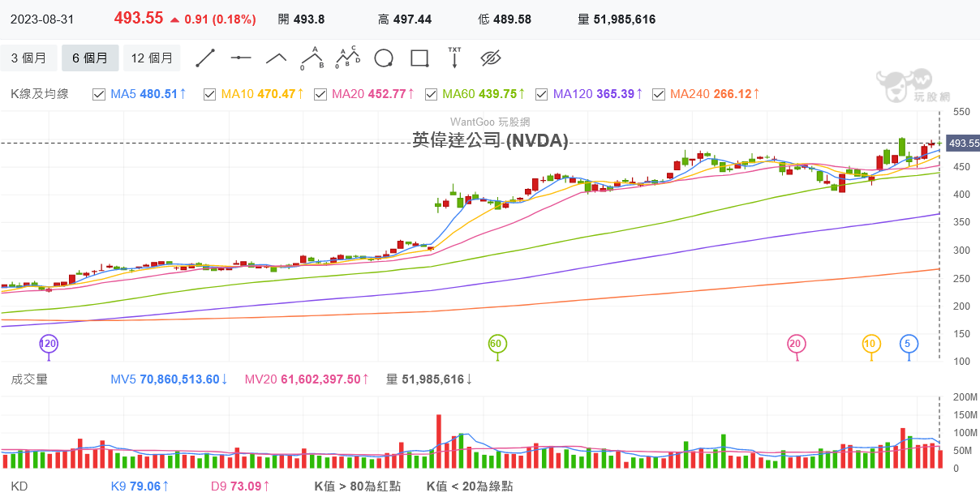
Task: Choose the ABCD wave pattern tool
Action: [348, 58]
